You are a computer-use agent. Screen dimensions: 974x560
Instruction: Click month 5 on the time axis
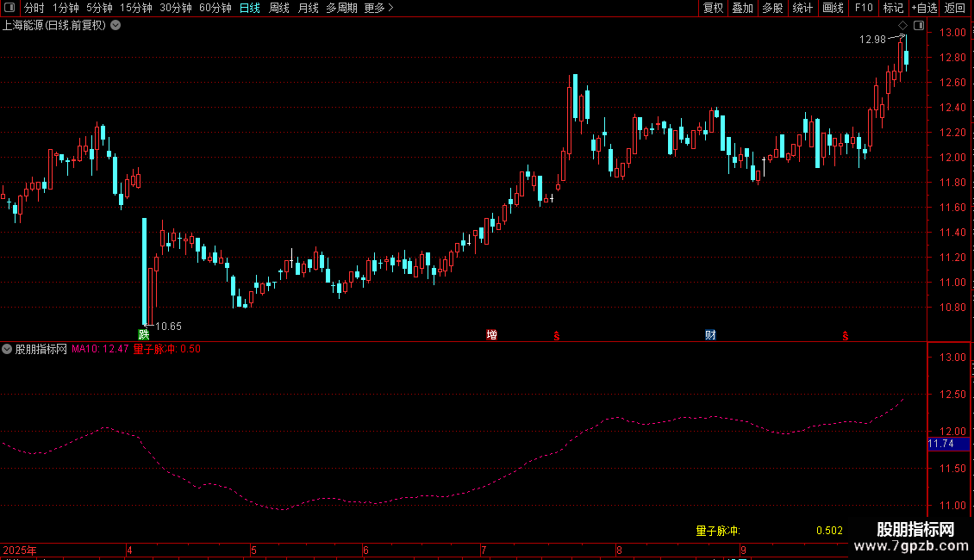254,551
